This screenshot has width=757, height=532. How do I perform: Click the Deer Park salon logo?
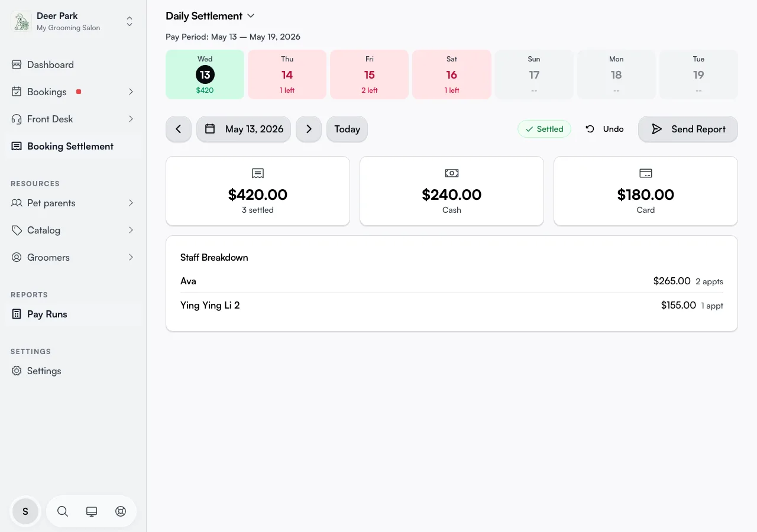coord(22,22)
